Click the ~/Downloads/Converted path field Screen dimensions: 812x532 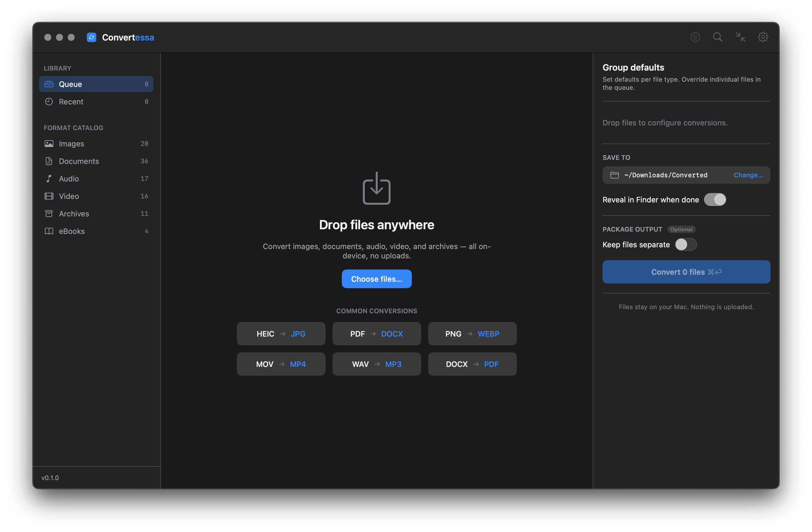[x=686, y=175]
